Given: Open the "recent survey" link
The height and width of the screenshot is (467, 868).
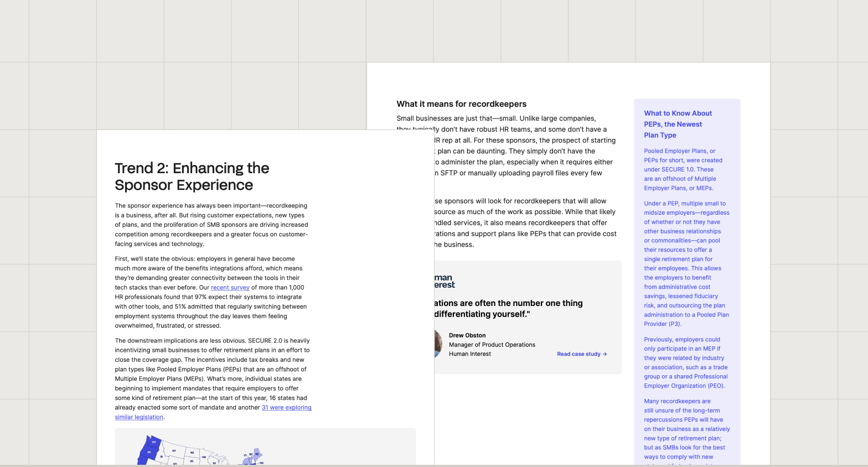Looking at the screenshot, I should tap(230, 288).
